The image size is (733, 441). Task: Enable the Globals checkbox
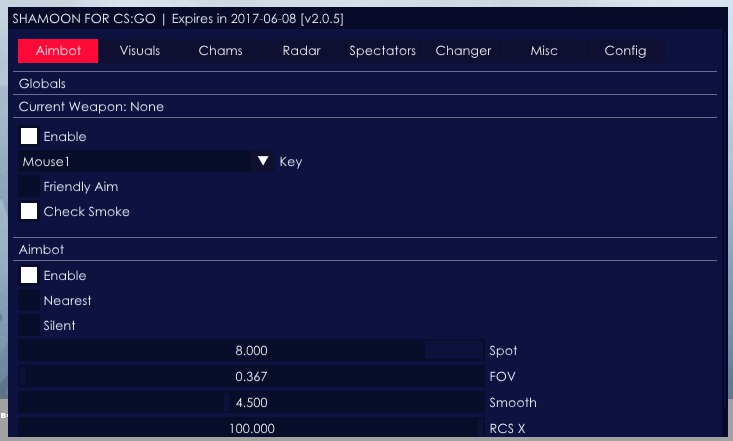click(x=29, y=136)
